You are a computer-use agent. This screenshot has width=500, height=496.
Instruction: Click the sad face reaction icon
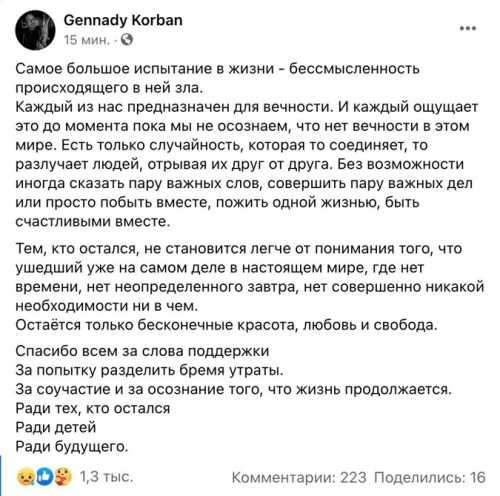click(25, 477)
